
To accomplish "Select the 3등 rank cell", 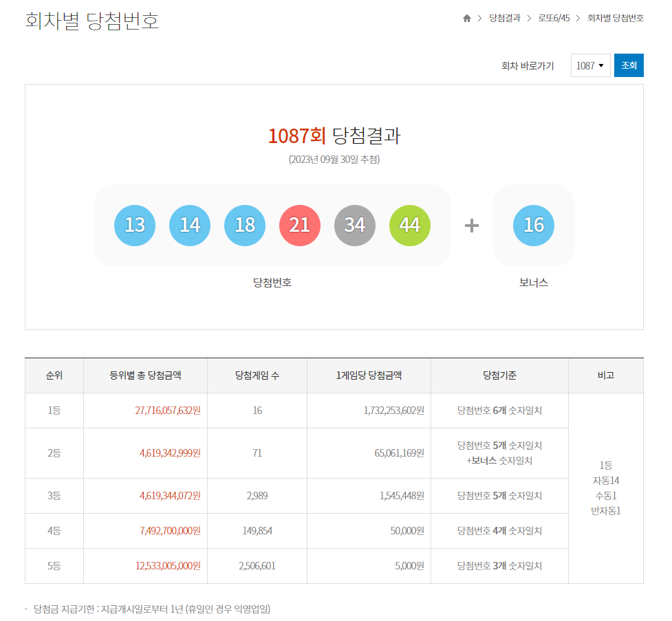I will [x=54, y=496].
